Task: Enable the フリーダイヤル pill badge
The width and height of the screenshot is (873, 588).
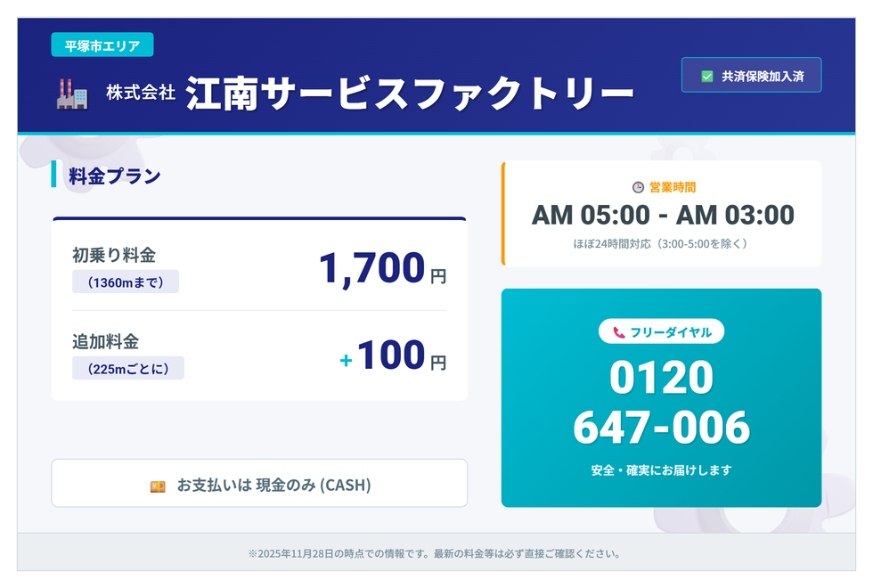Action: click(x=661, y=331)
